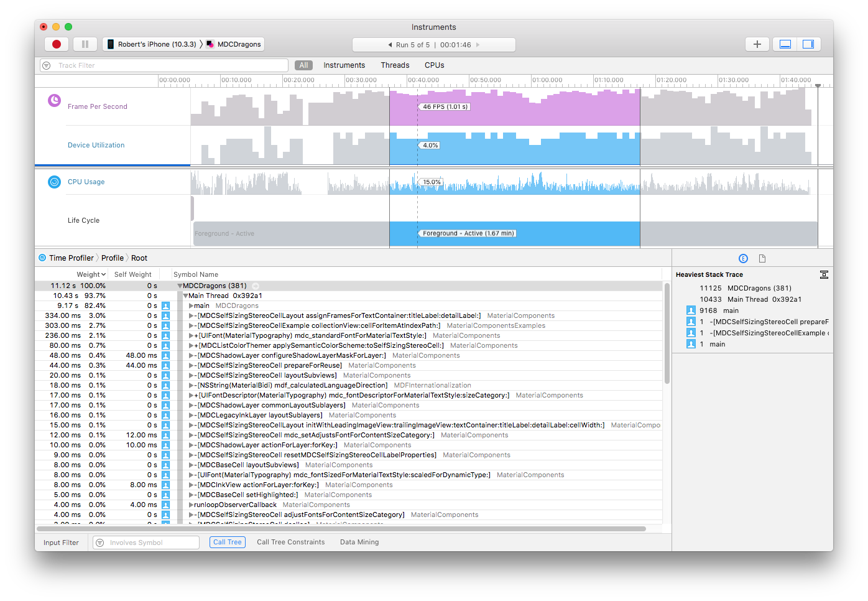
Task: Select Robert's iPhone (10.3.3) target device
Action: (x=152, y=44)
